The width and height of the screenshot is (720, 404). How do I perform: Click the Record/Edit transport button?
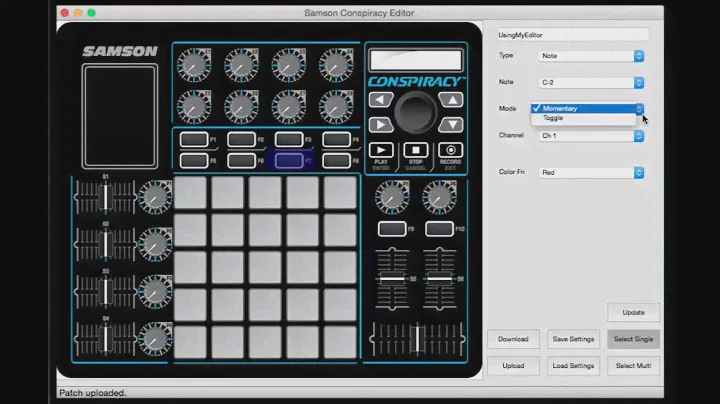point(450,150)
